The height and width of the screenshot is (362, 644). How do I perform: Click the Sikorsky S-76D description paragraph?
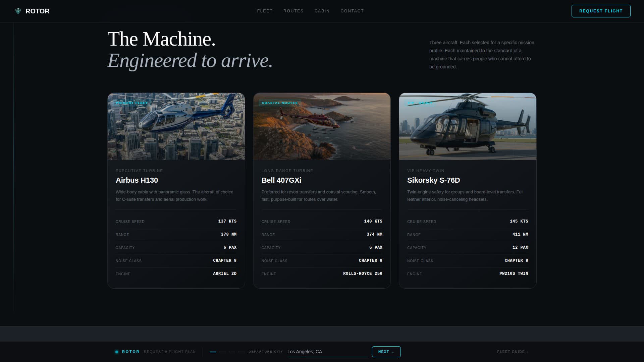(465, 195)
